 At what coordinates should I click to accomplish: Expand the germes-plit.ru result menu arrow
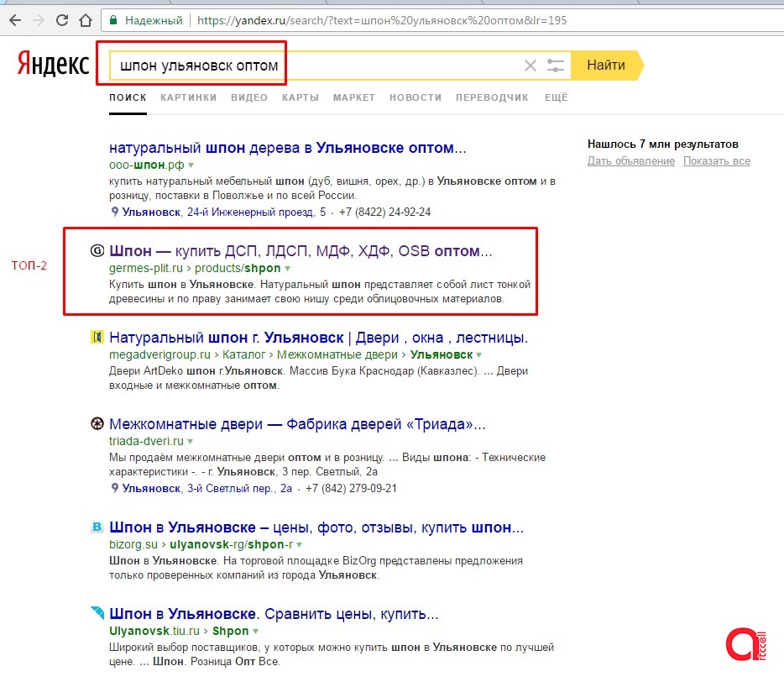pos(288,269)
